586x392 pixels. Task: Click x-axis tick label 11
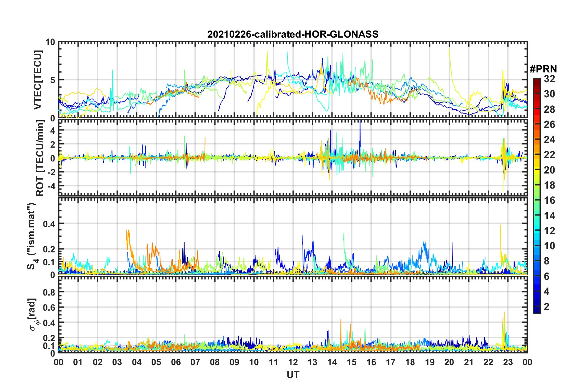coord(273,362)
